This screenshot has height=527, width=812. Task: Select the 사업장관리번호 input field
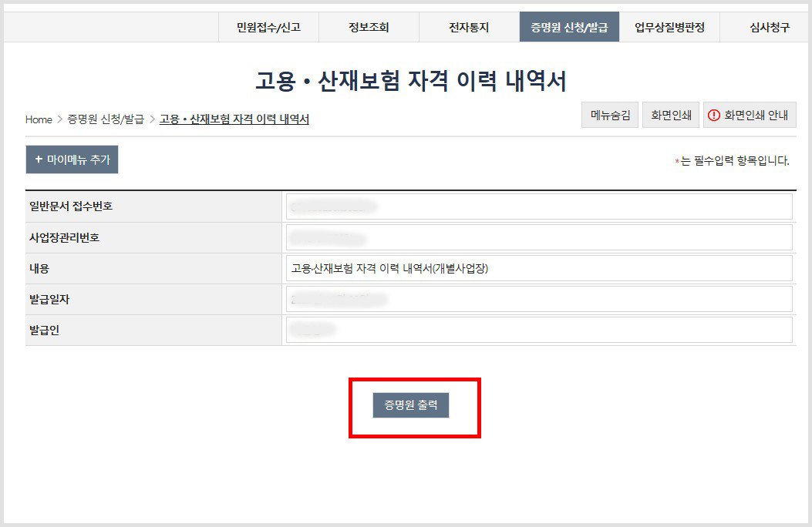[x=538, y=237]
